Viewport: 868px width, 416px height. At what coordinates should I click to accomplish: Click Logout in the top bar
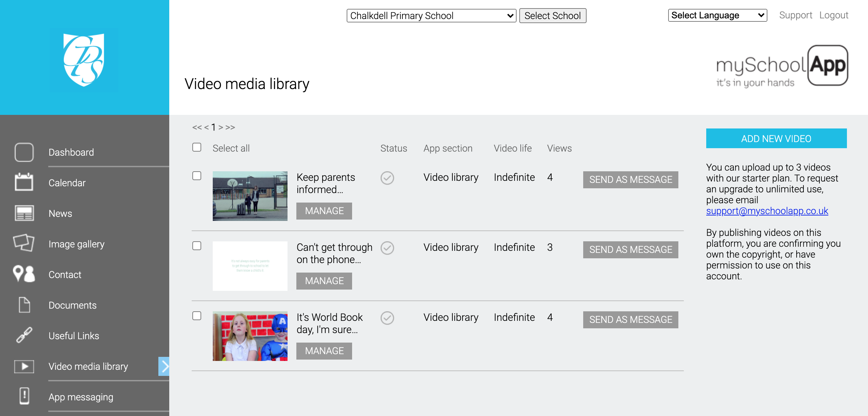(833, 15)
